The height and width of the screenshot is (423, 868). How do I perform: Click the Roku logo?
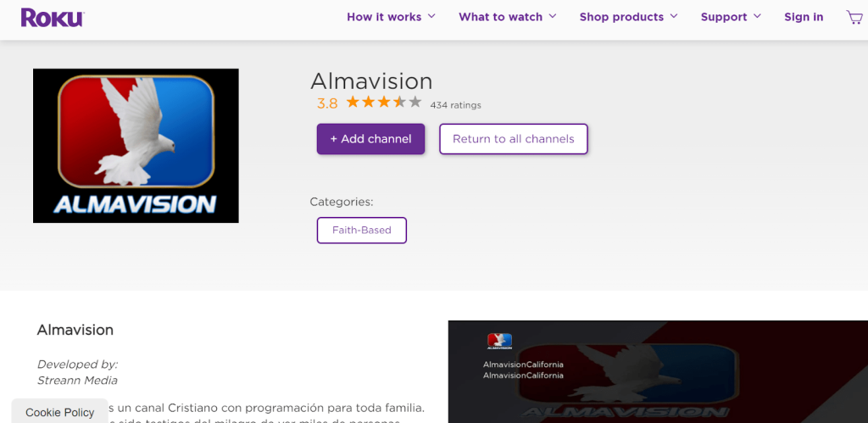(53, 18)
